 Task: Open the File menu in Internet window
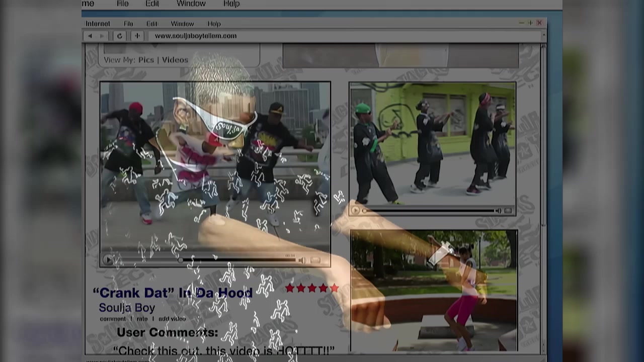128,24
